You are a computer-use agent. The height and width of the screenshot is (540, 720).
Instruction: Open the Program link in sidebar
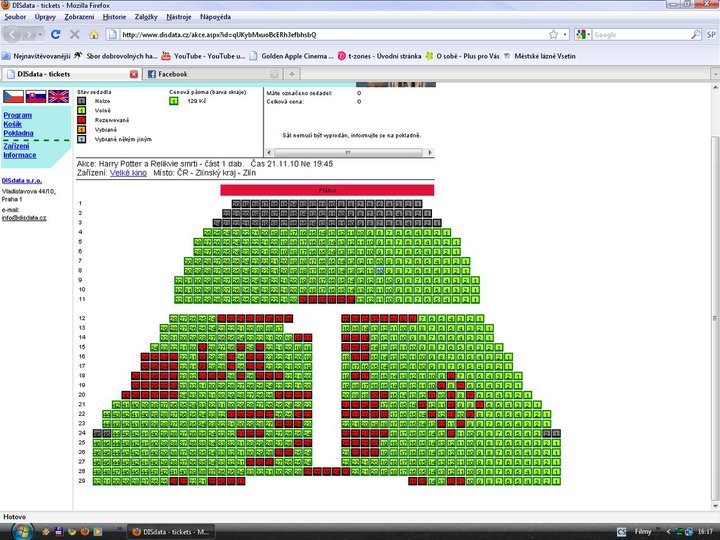pyautogui.click(x=17, y=115)
